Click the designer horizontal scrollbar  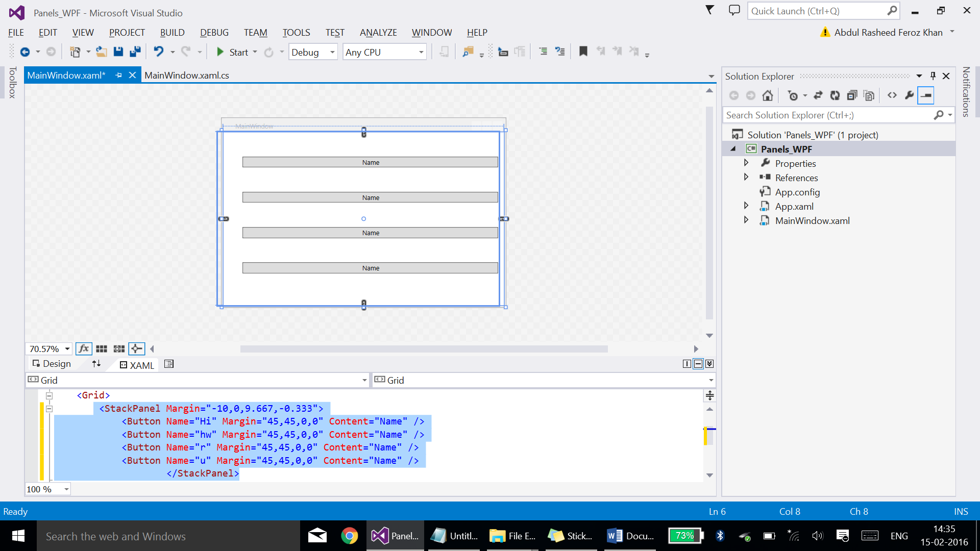(x=424, y=349)
